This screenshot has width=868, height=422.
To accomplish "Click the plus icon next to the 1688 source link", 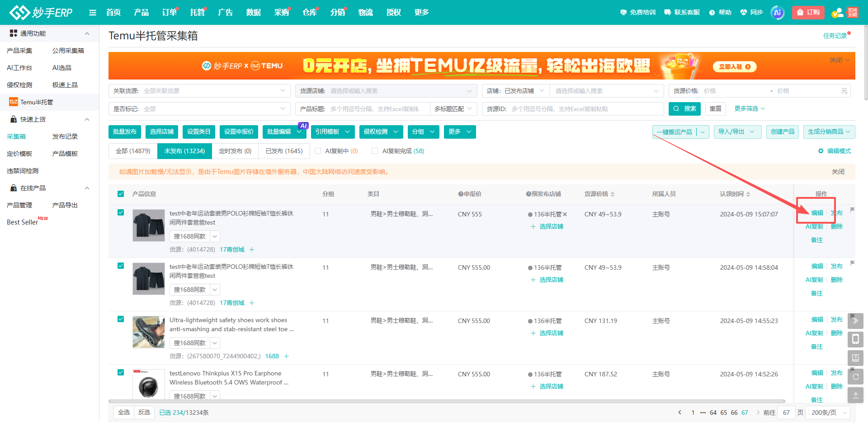I will click(x=286, y=356).
